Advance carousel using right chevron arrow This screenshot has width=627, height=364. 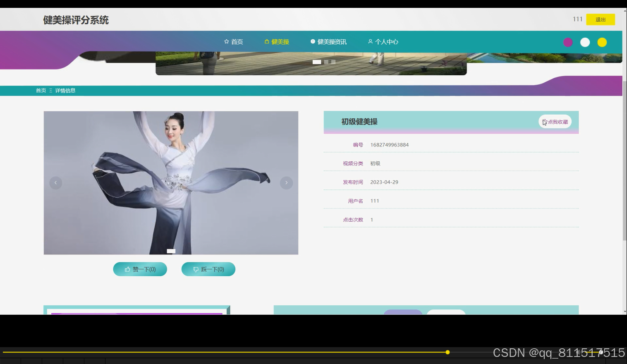tap(286, 182)
